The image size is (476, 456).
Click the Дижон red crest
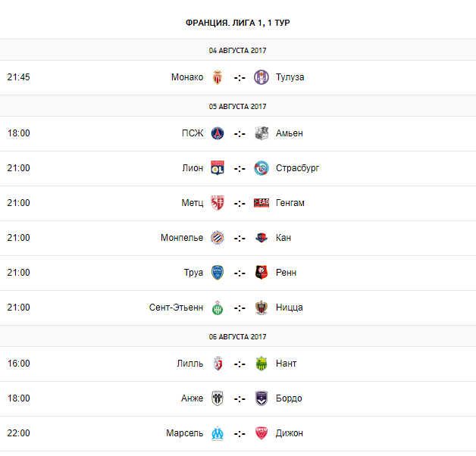pos(261,433)
